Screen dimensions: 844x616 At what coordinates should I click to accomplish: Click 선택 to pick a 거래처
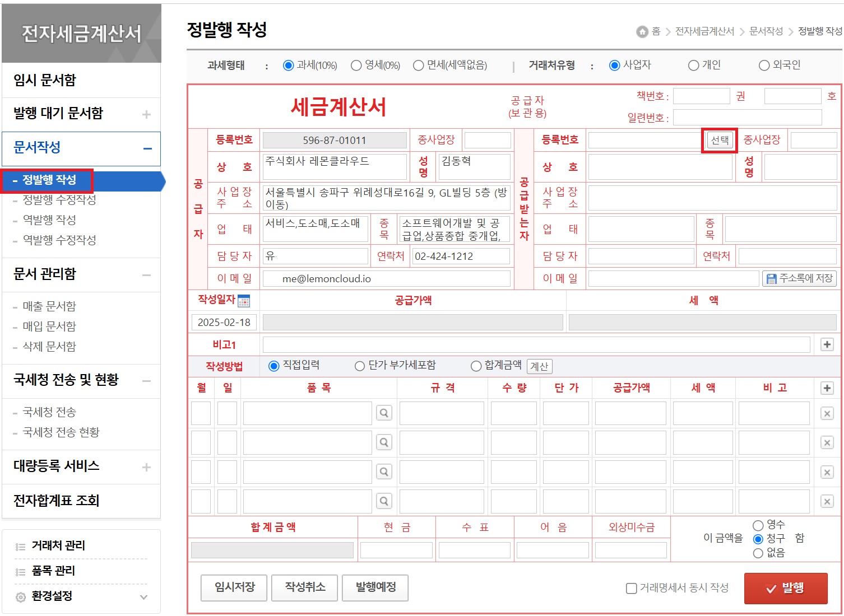[x=720, y=140]
